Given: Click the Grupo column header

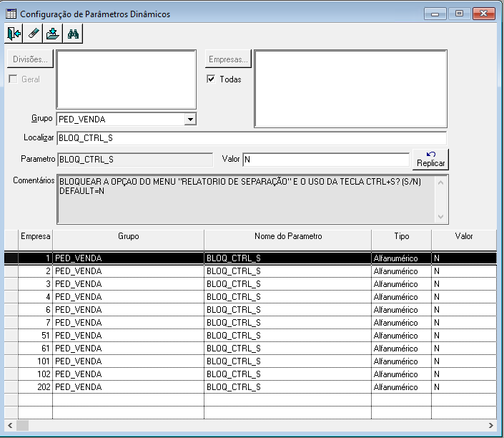Looking at the screenshot, I should pyautogui.click(x=128, y=240).
